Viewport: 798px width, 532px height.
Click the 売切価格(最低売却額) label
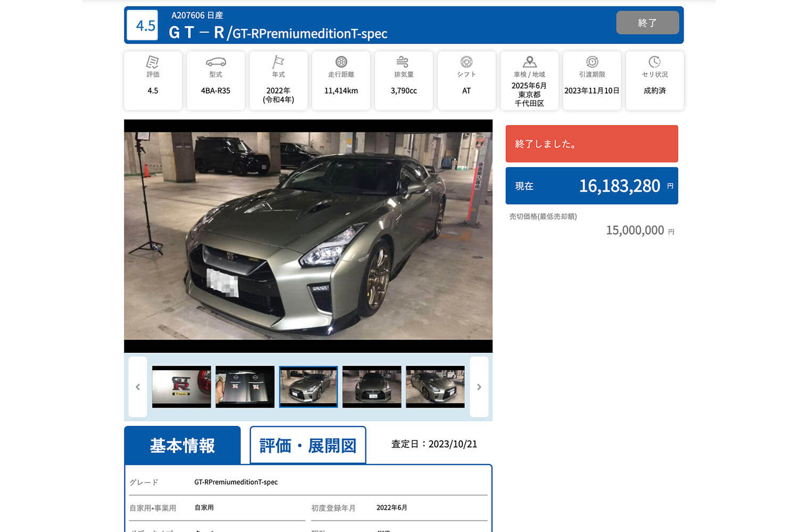point(543,217)
